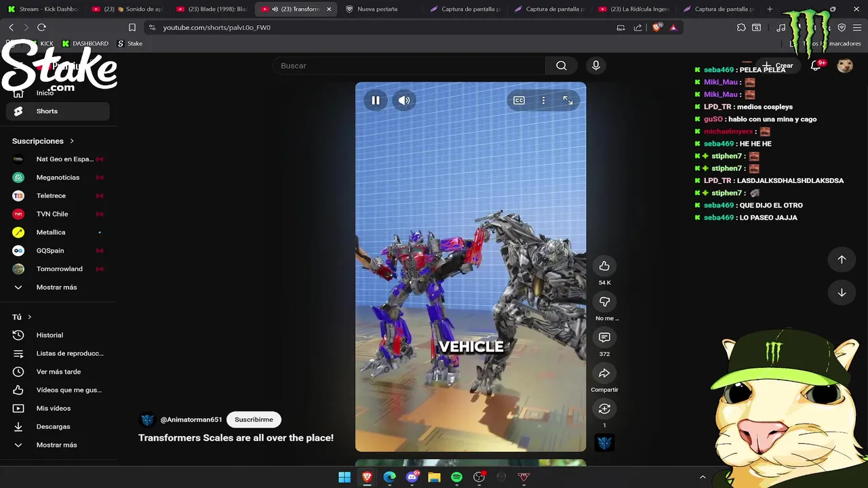Open the Windows Start menu

pyautogui.click(x=344, y=477)
